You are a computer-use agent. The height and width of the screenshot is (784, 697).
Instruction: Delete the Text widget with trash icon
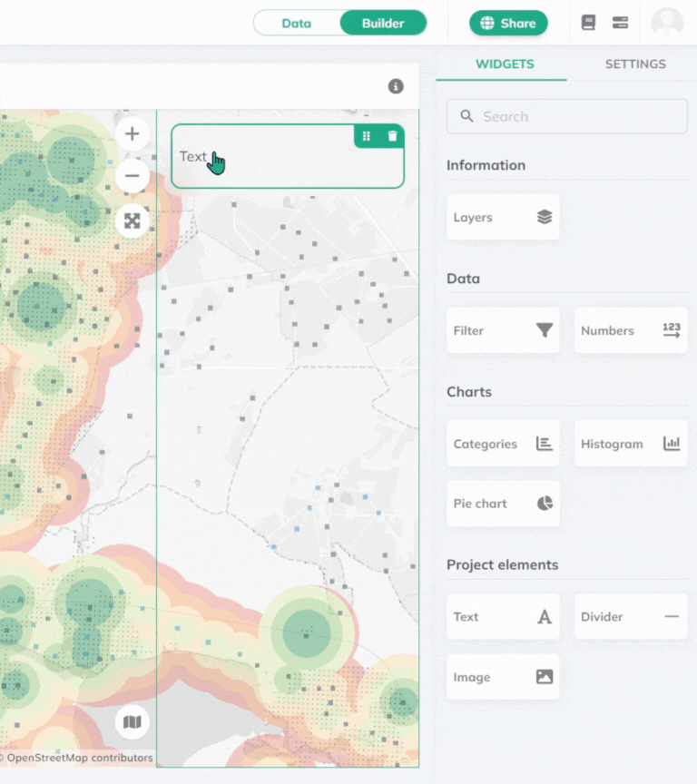pos(392,136)
